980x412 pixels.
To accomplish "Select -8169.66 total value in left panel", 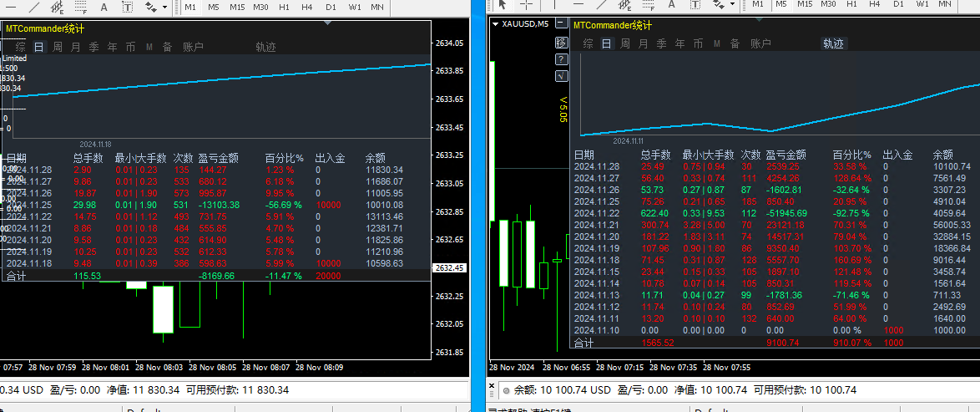I will (216, 276).
